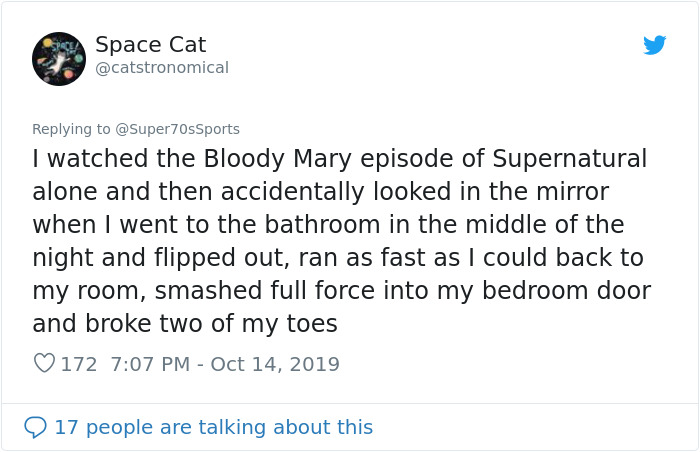
Task: Visit the @Super70sSports mention
Action: (x=178, y=129)
